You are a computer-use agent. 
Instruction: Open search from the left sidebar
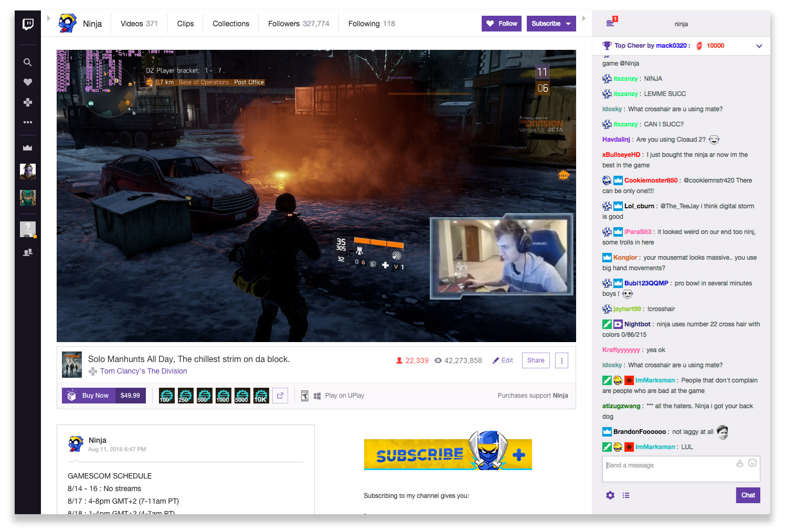28,62
